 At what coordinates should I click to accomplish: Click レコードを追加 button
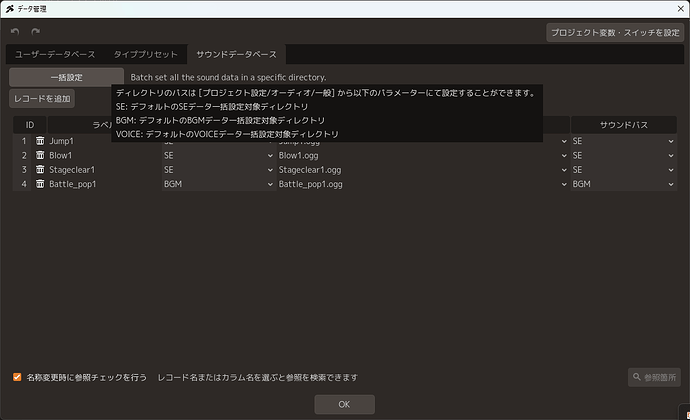point(42,99)
